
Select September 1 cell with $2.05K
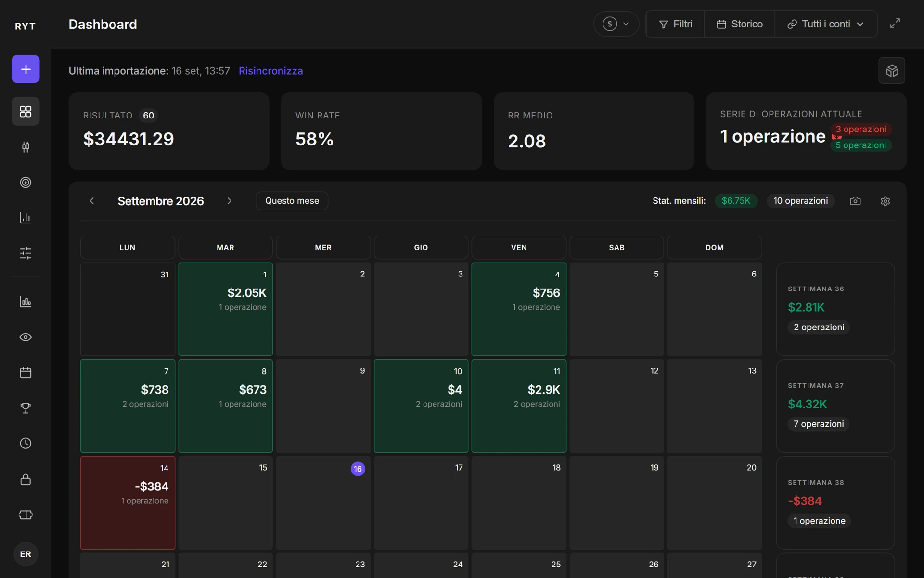click(x=225, y=309)
